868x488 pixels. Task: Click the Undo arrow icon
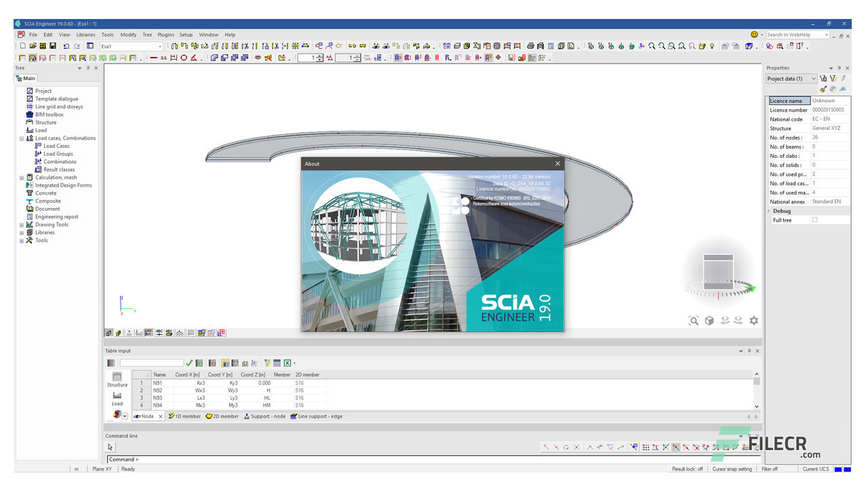pos(66,46)
